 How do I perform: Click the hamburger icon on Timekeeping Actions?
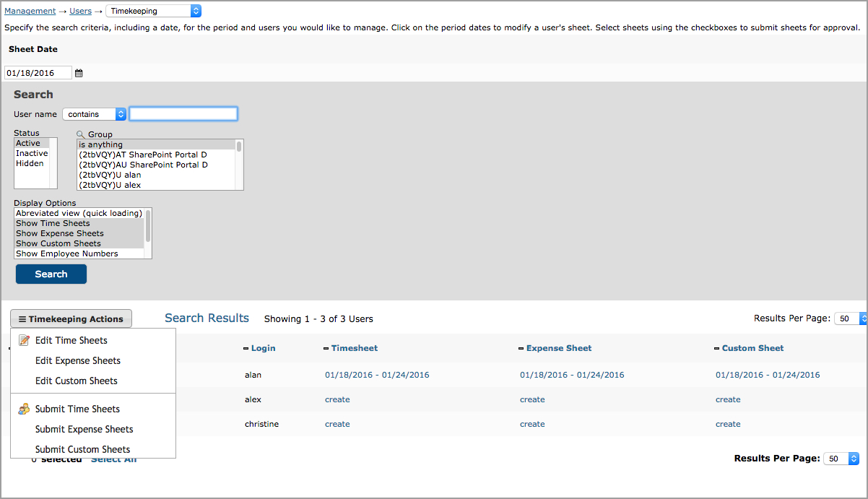pyautogui.click(x=22, y=319)
